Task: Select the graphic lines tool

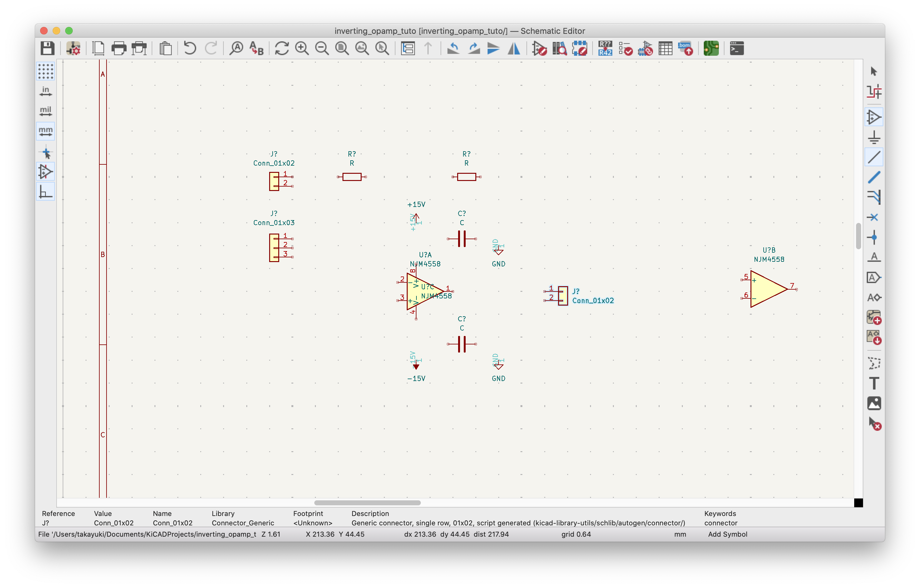Action: coord(874,363)
